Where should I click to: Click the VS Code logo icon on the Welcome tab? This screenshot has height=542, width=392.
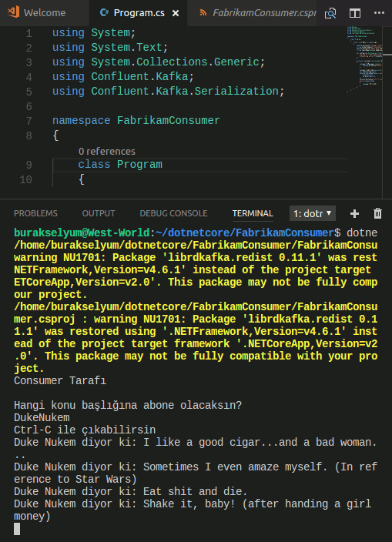(x=14, y=12)
